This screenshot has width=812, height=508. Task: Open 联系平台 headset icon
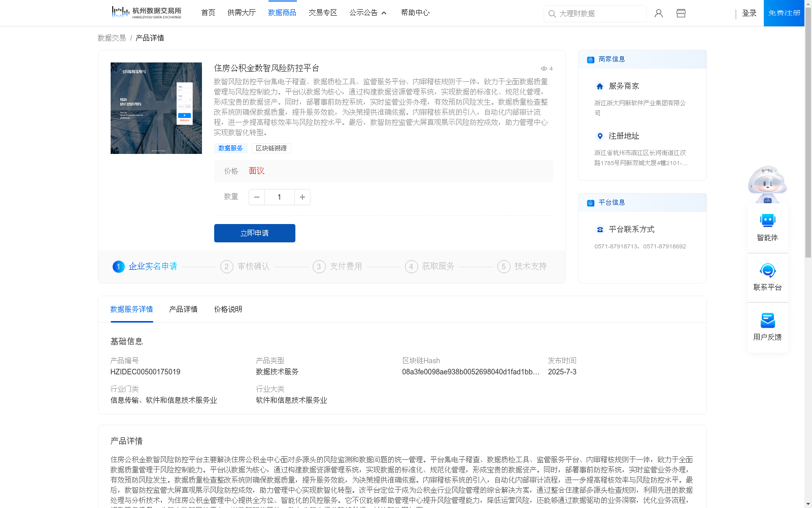click(x=767, y=277)
